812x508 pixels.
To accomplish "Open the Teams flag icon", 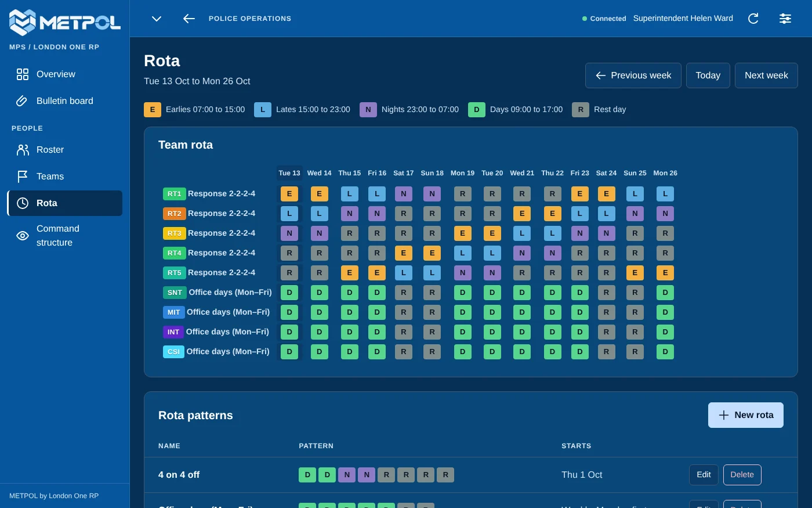I will 23,176.
